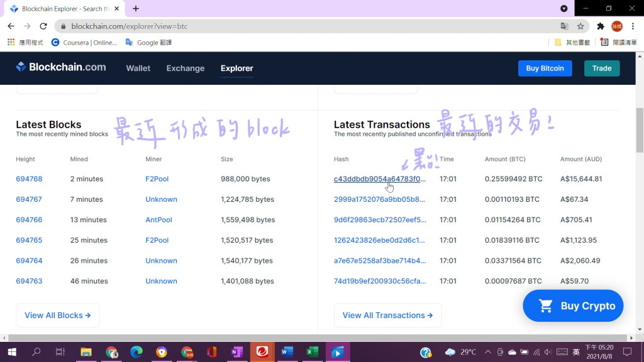Viewport: 644px width, 362px height.
Task: Open the Wallet navigation item
Action: pyautogui.click(x=138, y=68)
